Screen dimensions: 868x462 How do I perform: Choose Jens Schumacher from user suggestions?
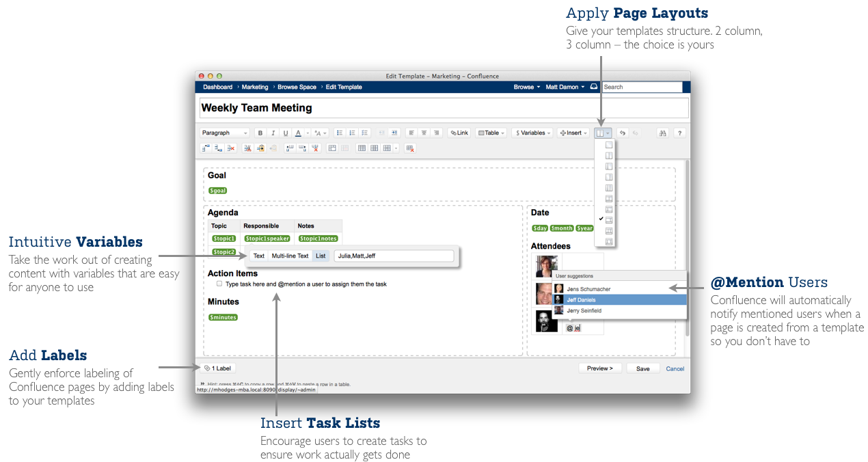pos(619,289)
